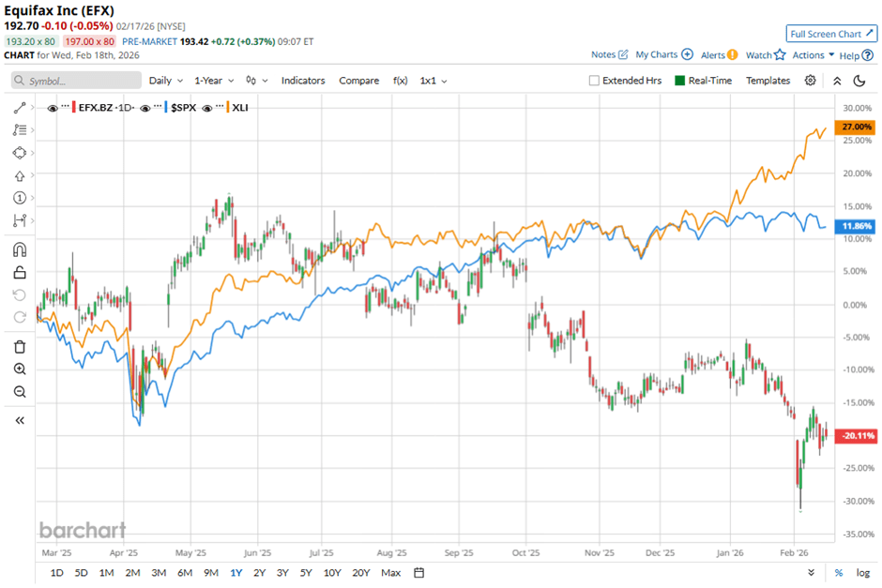Image resolution: width=882 pixels, height=588 pixels.
Task: Select the trend line drawing tool
Action: click(x=19, y=106)
